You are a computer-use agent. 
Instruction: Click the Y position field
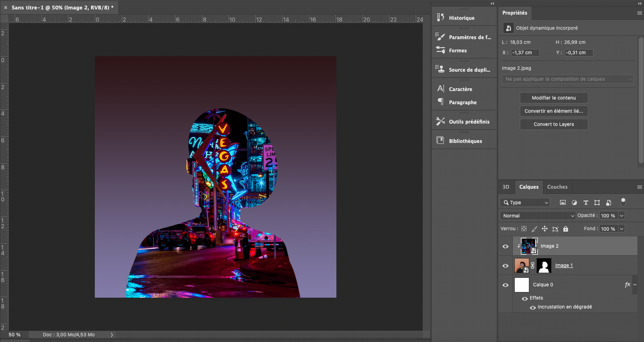coord(579,53)
